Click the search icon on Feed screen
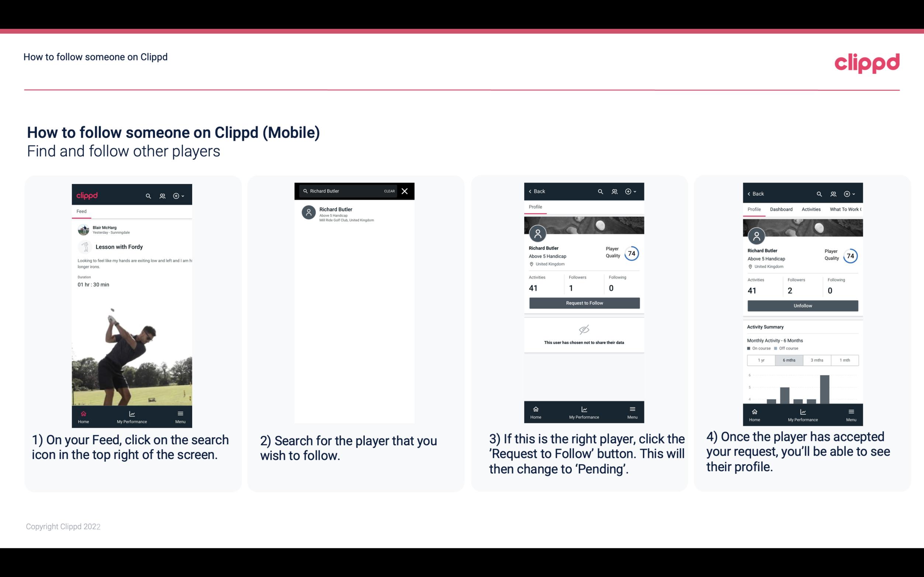Viewport: 924px width, 577px height. [148, 195]
